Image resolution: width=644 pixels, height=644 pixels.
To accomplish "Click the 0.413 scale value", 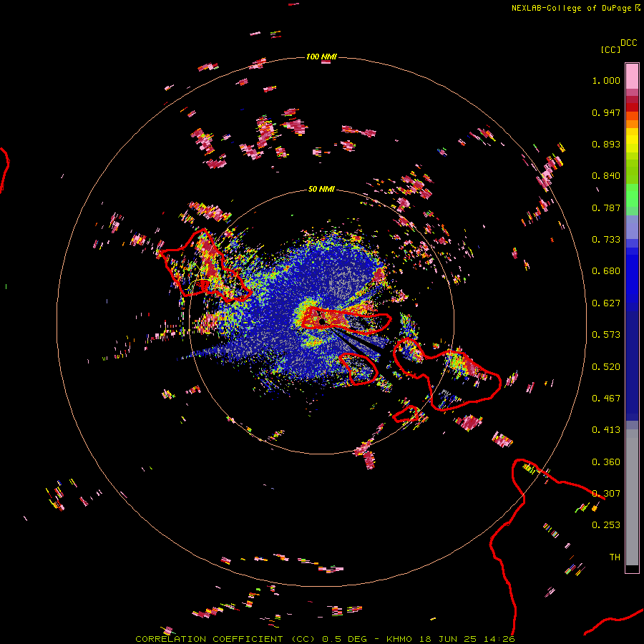I will [x=606, y=430].
